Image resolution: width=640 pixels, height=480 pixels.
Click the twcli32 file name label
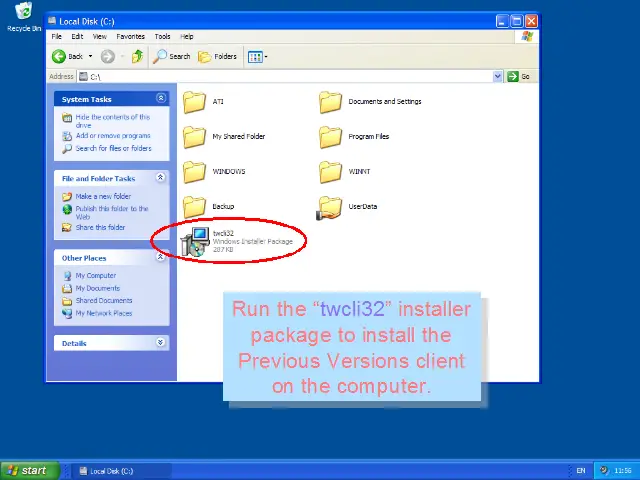pos(223,233)
